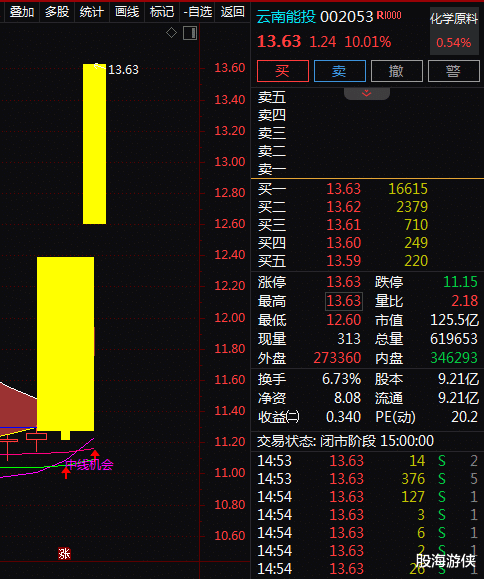This screenshot has height=579, width=484.
Task: Click the diamond icon above chart
Action: pyautogui.click(x=171, y=32)
